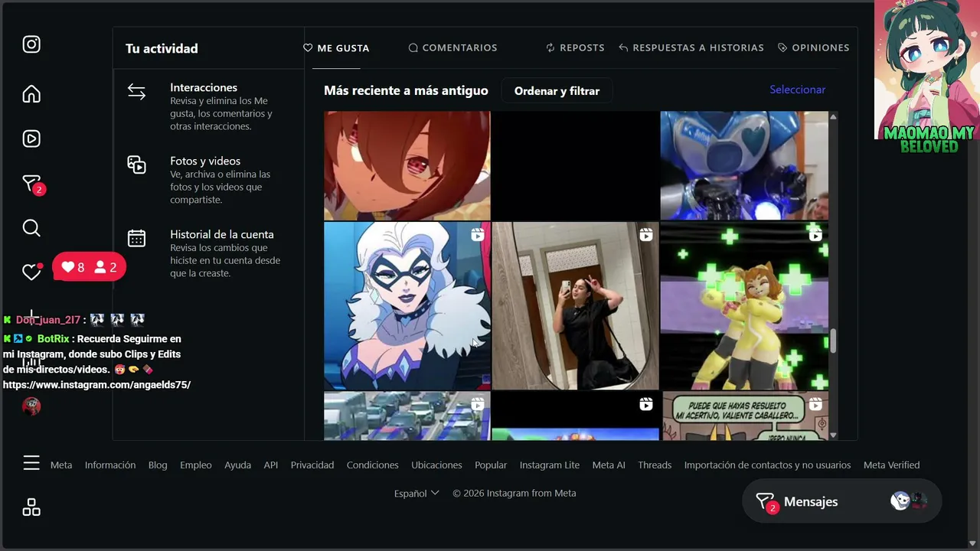Open the Ayuda footer link
This screenshot has width=980, height=551.
(x=237, y=465)
